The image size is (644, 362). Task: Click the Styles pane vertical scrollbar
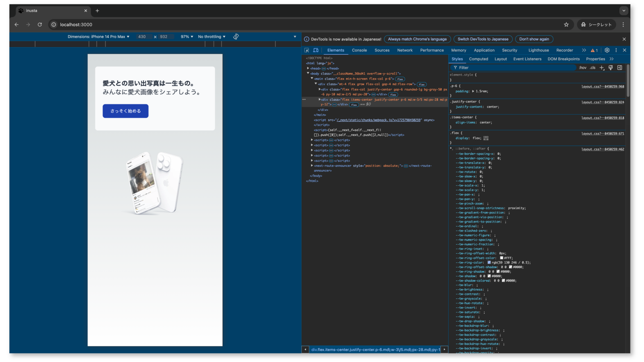[x=628, y=81]
